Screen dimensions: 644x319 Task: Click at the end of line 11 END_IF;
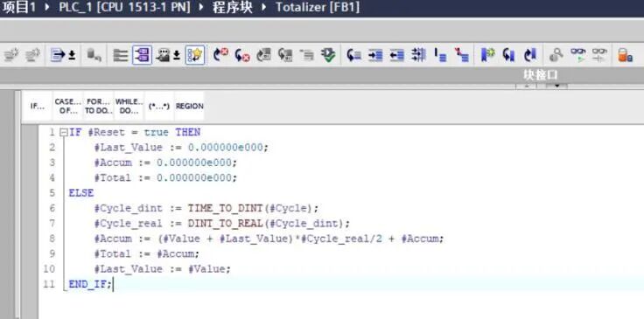pos(113,284)
